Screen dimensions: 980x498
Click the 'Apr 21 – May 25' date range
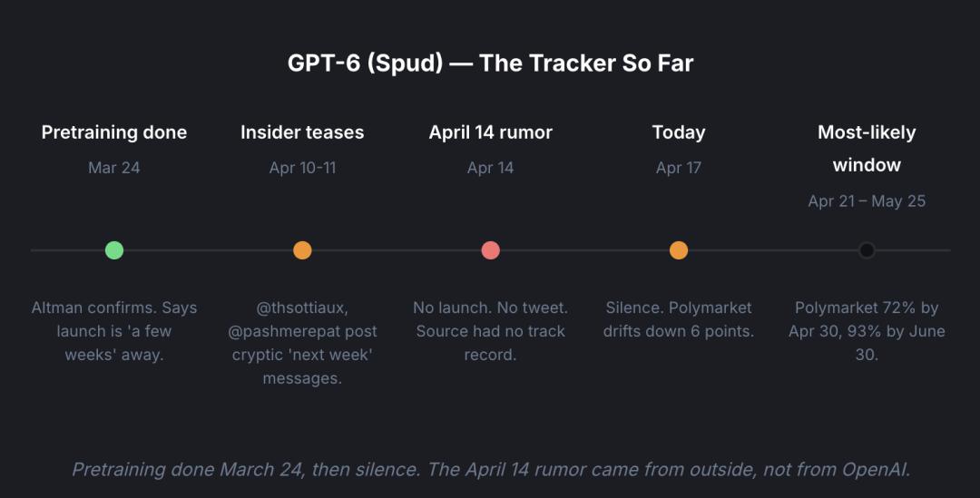pos(867,201)
